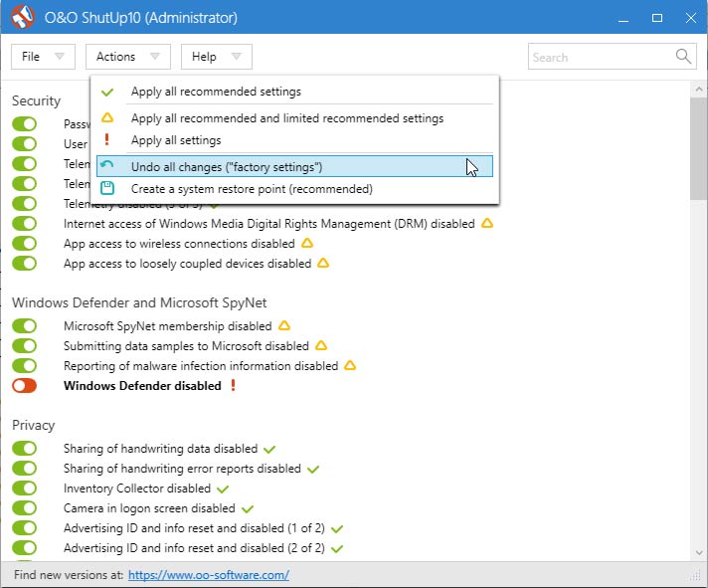Screen dimensions: 708x588
Task: Click the Privacy section heading
Action: point(34,426)
